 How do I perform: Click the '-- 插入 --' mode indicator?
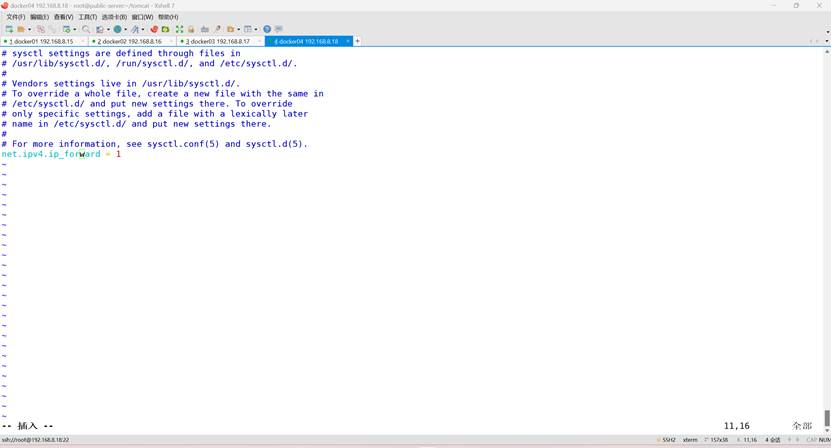click(x=28, y=426)
